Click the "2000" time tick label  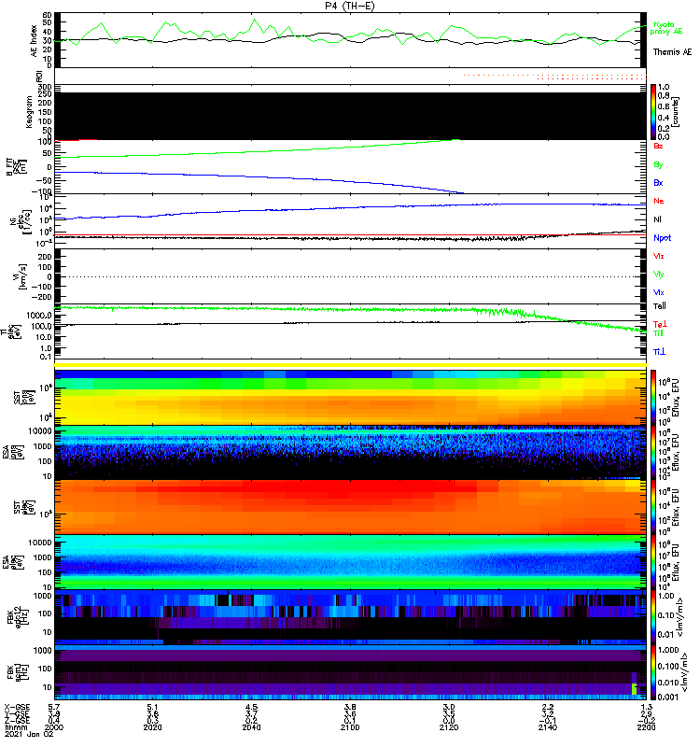54,727
